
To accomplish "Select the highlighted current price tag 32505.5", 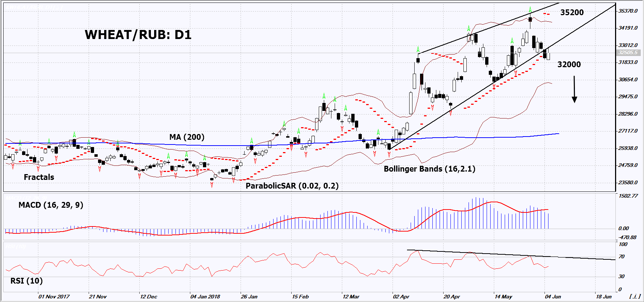I will coord(628,53).
